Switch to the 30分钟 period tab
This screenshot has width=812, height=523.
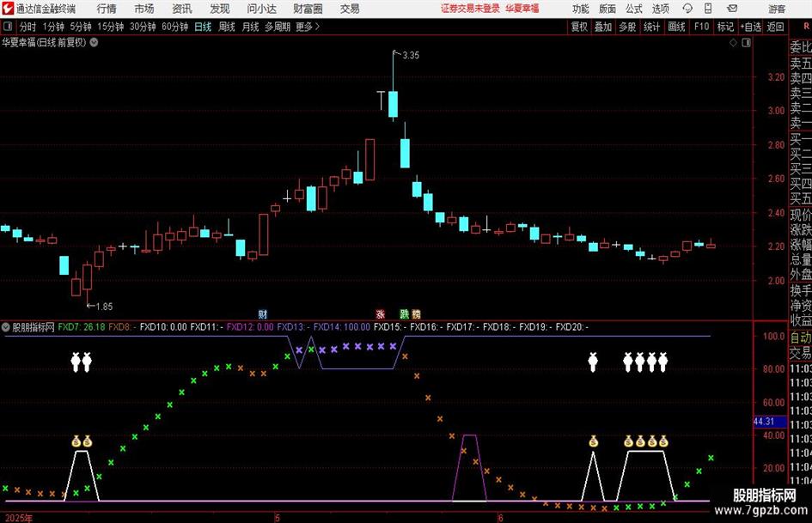pos(143,27)
